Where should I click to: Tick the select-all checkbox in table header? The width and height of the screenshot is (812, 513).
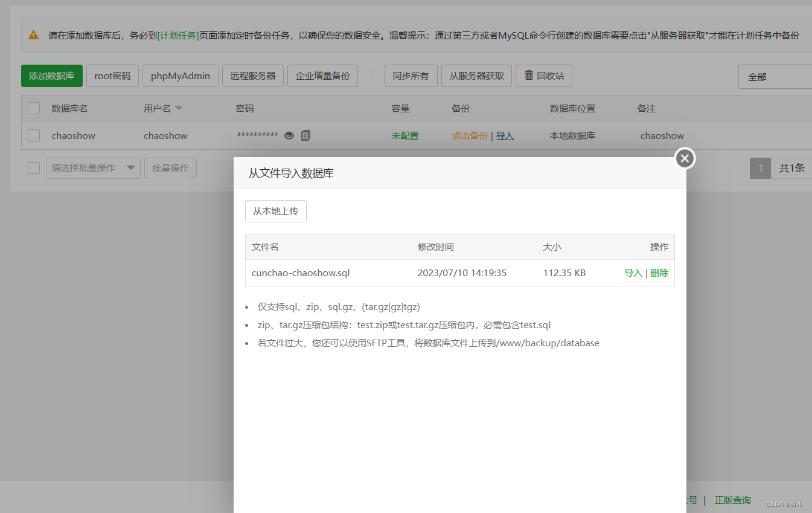[34, 108]
